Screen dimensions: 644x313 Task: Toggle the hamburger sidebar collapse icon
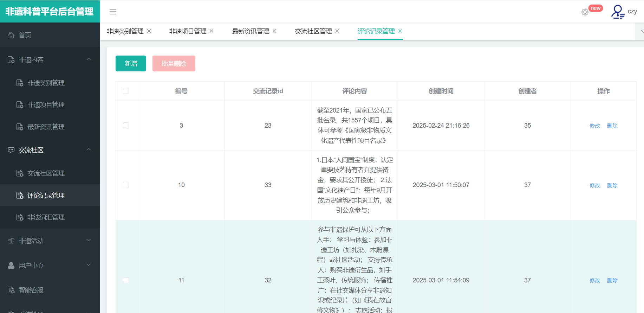point(113,12)
